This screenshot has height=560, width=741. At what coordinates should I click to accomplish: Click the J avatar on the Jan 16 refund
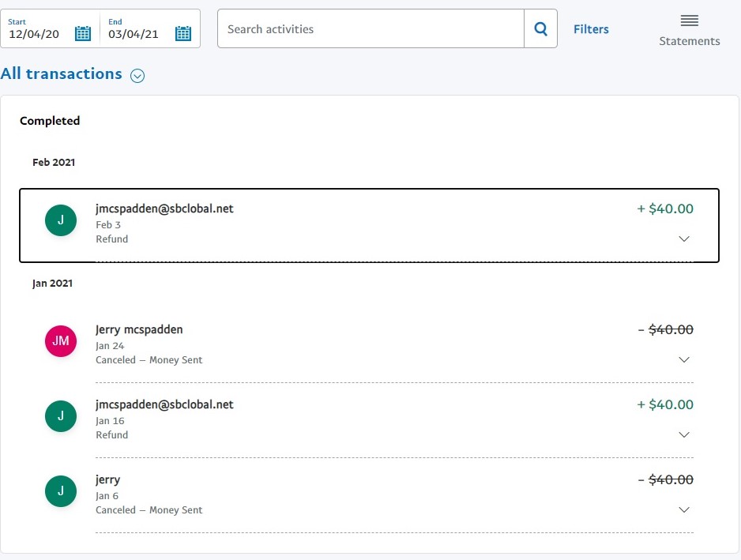[x=61, y=416]
